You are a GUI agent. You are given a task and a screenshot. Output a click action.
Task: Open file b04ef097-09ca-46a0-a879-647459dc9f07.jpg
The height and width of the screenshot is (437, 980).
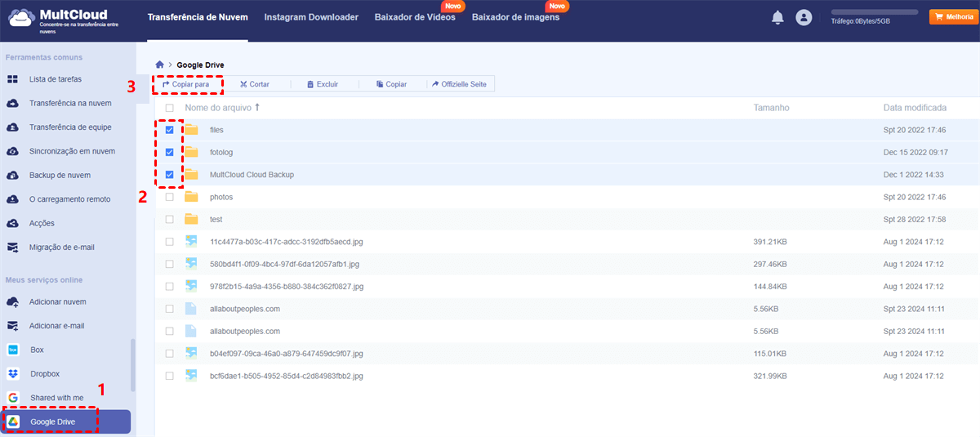(286, 354)
